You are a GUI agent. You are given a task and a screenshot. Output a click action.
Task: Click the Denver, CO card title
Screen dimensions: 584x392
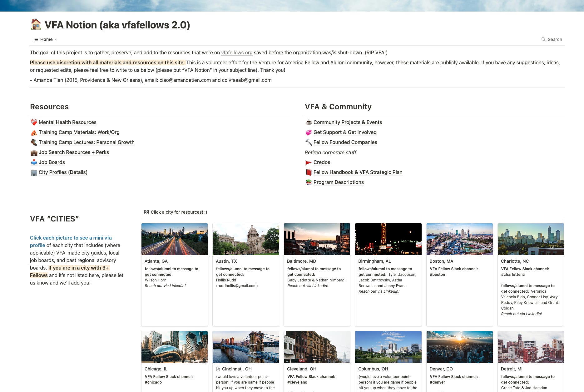tap(441, 369)
